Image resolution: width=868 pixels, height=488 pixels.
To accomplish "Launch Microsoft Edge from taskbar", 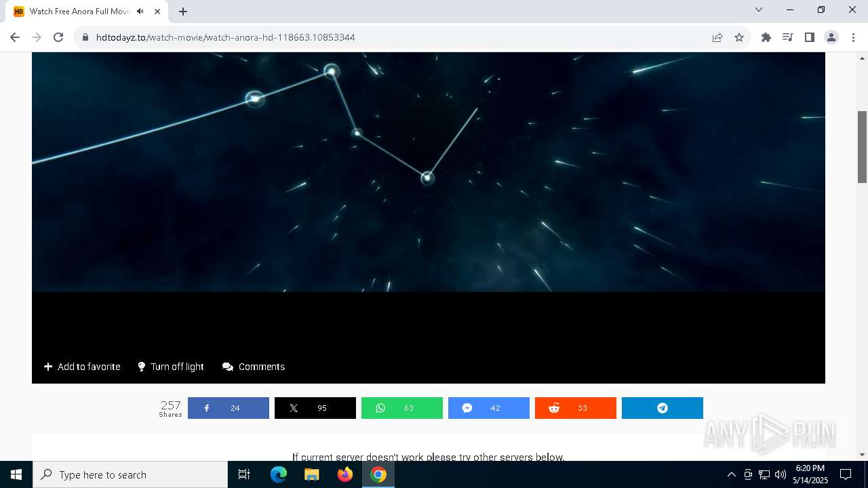I will click(279, 474).
